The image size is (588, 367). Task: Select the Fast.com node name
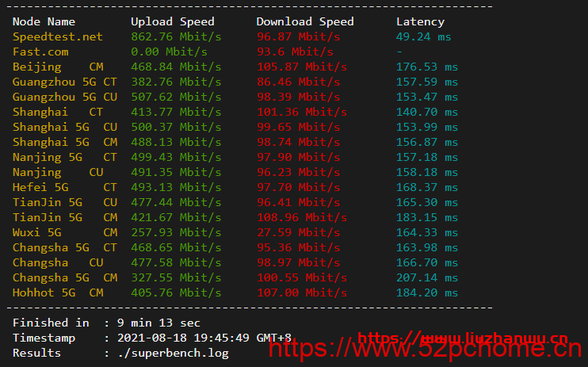(x=40, y=52)
